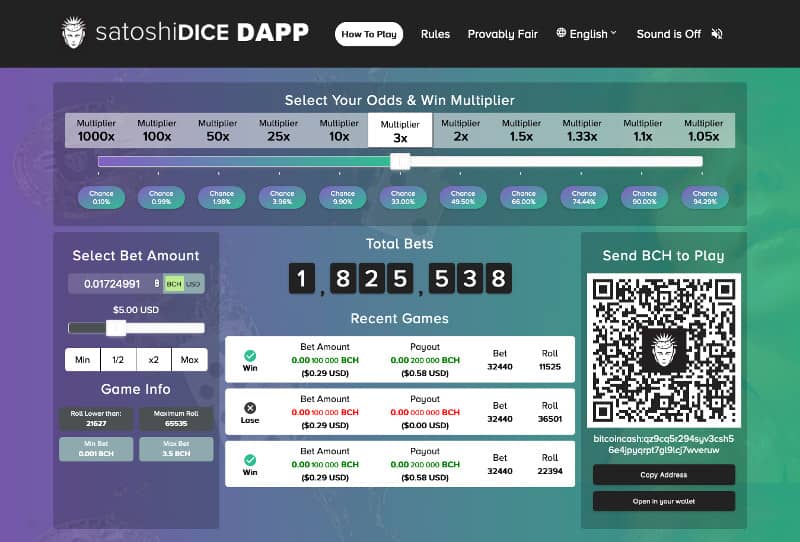This screenshot has height=542, width=800.
Task: Choose the Chance 90.00% pill
Action: (644, 198)
